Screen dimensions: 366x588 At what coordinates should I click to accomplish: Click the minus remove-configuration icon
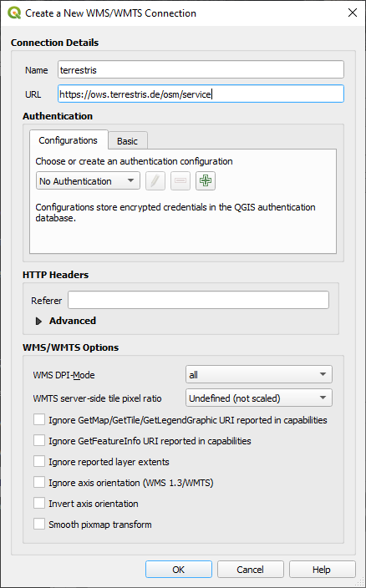(180, 181)
